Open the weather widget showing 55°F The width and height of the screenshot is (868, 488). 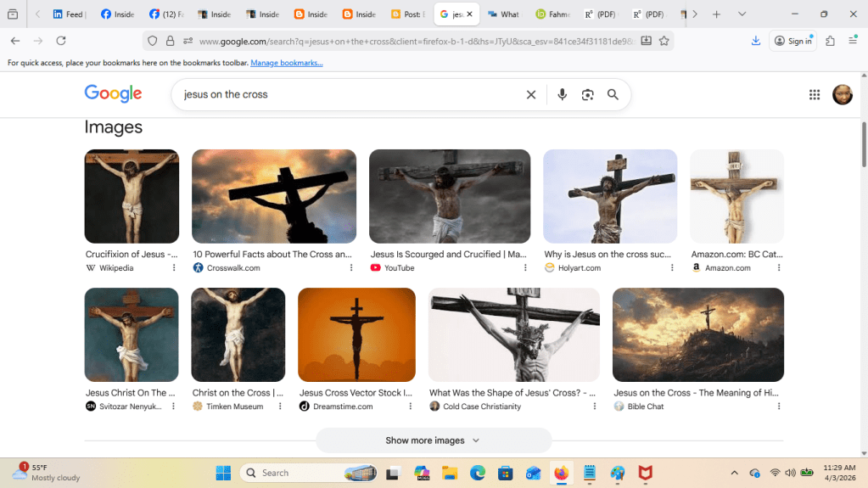tap(47, 473)
